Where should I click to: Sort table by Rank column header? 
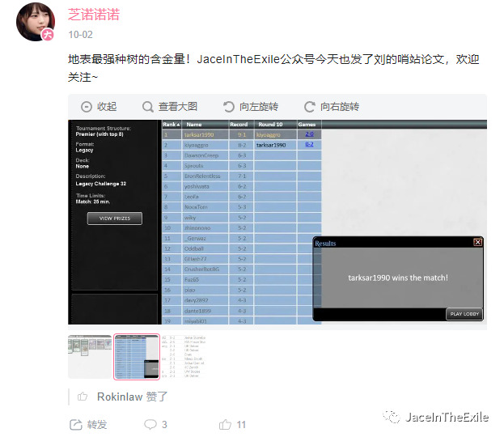pyautogui.click(x=171, y=125)
